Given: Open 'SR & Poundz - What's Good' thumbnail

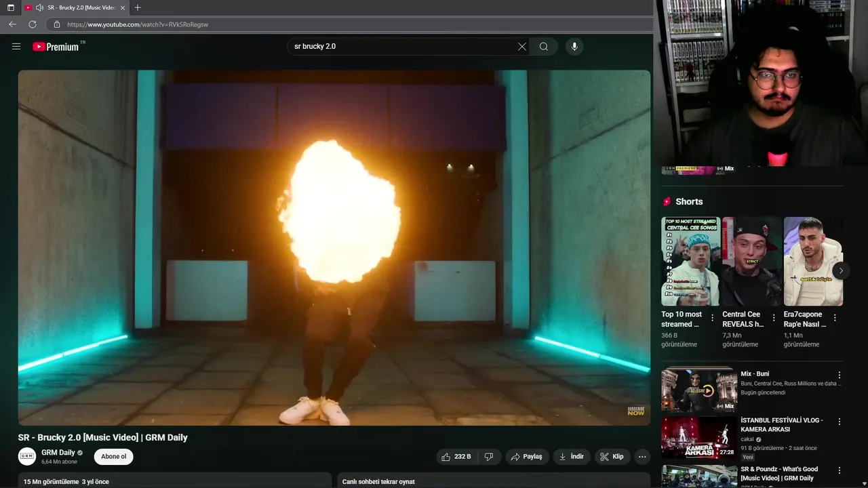Looking at the screenshot, I should [699, 476].
